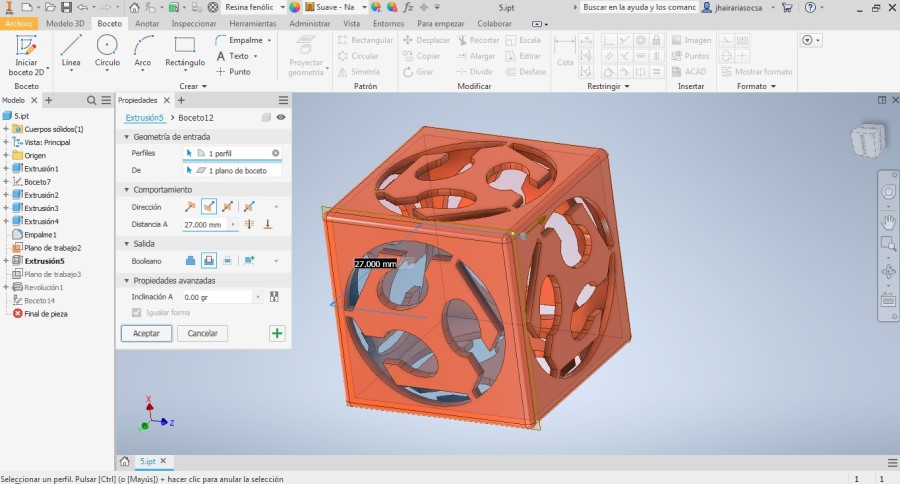Select the Join (unión) boolean option
This screenshot has height=484, width=900.
tap(190, 261)
